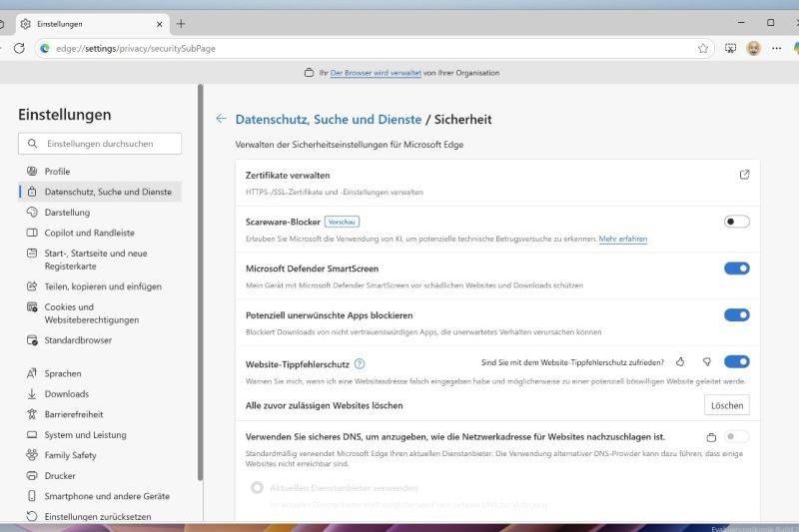799x532 pixels.
Task: Click the Microsoft Defender SmartScreen label
Action: [x=312, y=268]
